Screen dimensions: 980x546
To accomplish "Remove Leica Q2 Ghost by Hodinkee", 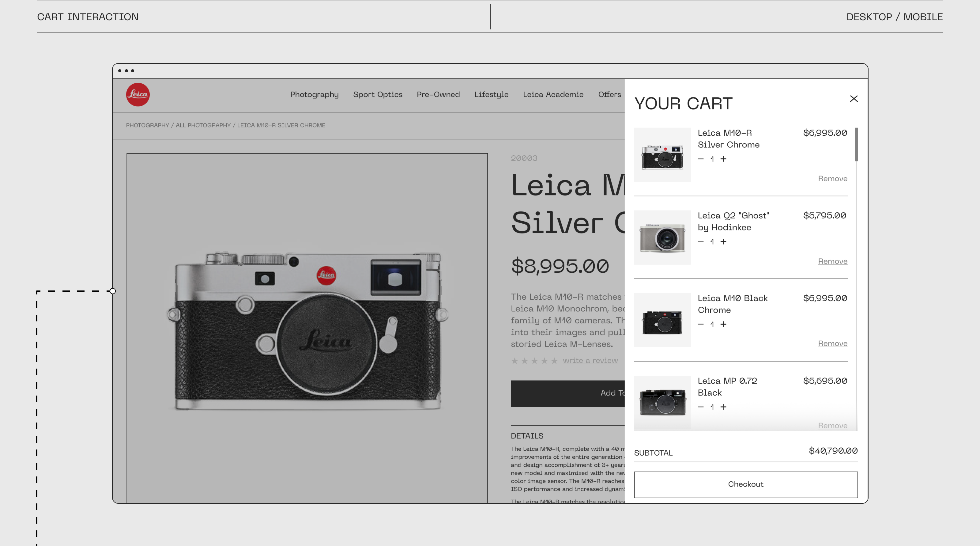I will click(832, 261).
